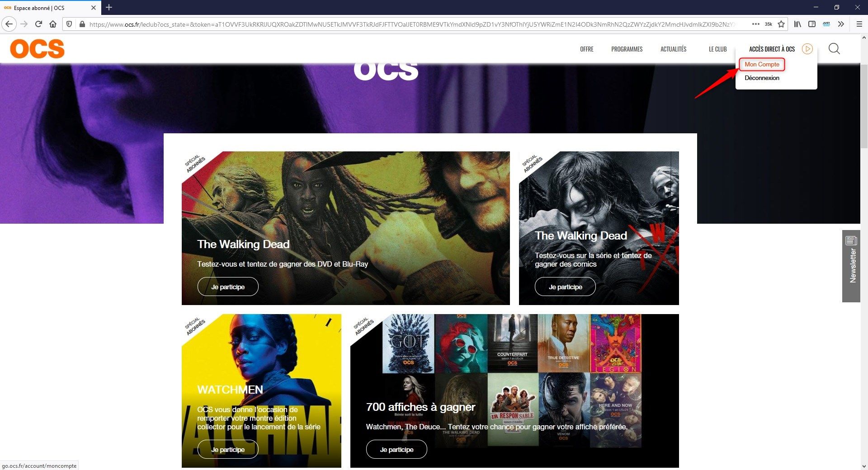
Task: Click the WATCHMEN card title
Action: (x=230, y=390)
